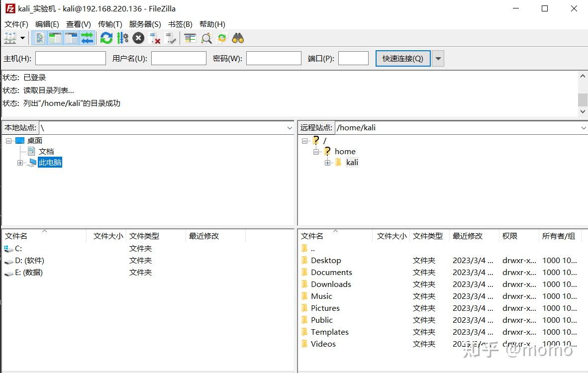
Task: Open 文件(F) menu
Action: 16,24
